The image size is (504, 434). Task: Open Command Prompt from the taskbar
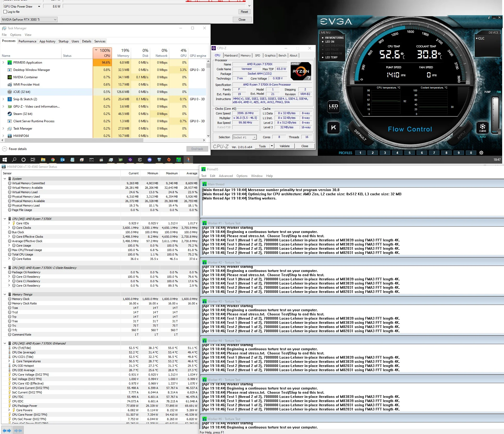pos(92,160)
